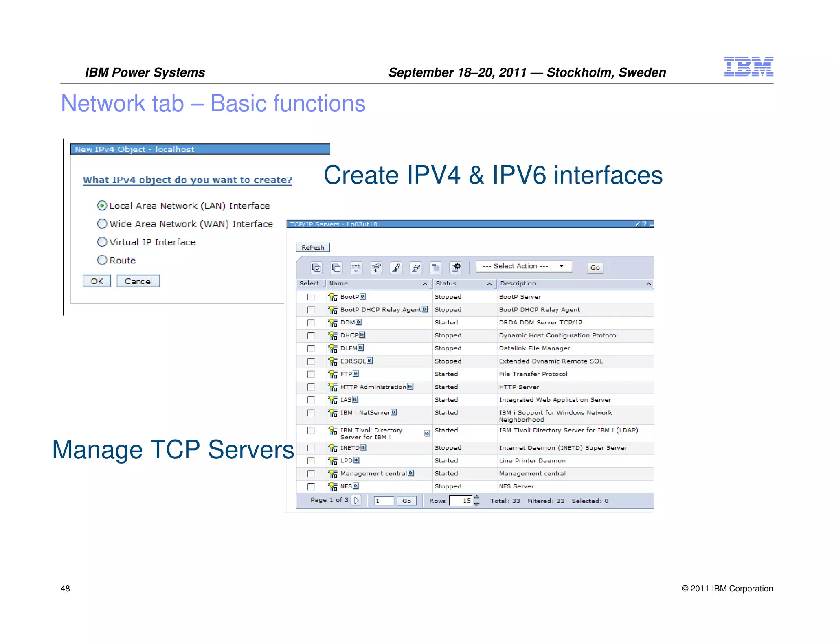The image size is (834, 644).
Task: Click the Collapse Table toolbar icon
Action: click(436, 267)
